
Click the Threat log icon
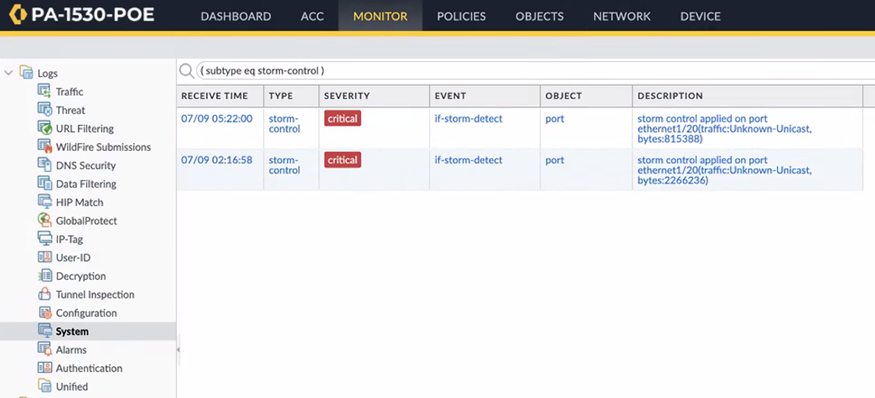click(45, 109)
